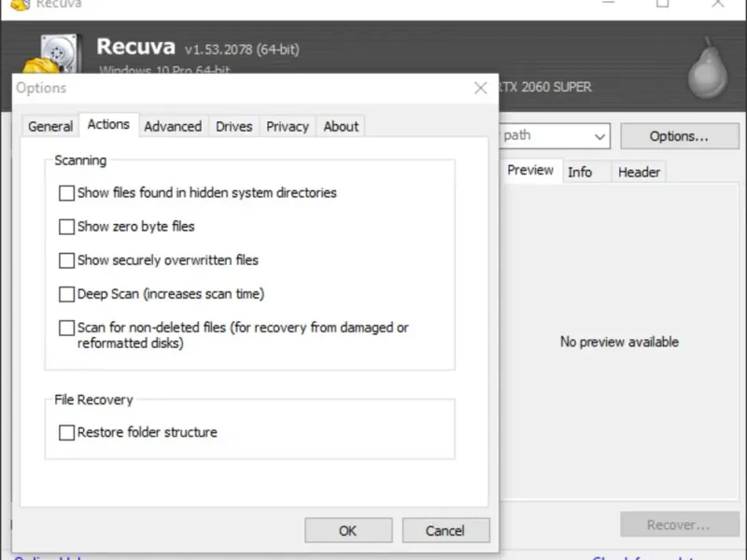This screenshot has height=560, width=747.
Task: Enable Show securely overwritten files
Action: 66,260
